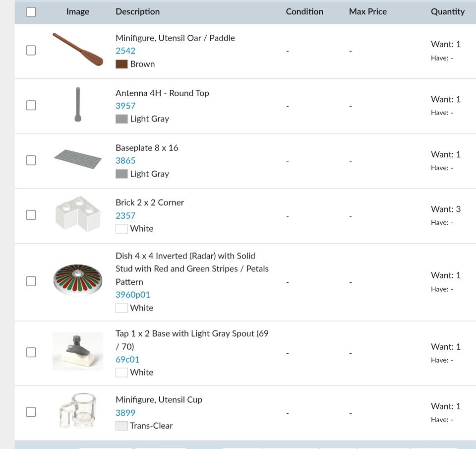This screenshot has height=449, width=476.
Task: Check the Utensil Cup row checkbox
Action: (x=31, y=412)
